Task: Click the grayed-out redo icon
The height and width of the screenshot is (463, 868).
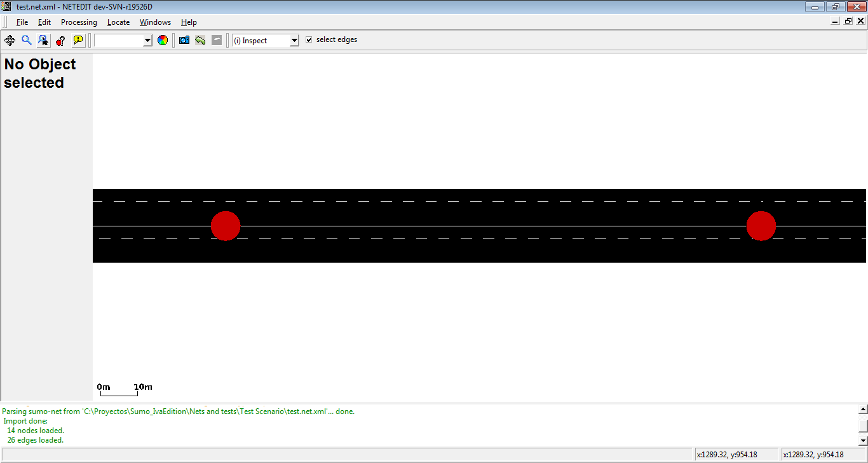Action: tap(217, 40)
